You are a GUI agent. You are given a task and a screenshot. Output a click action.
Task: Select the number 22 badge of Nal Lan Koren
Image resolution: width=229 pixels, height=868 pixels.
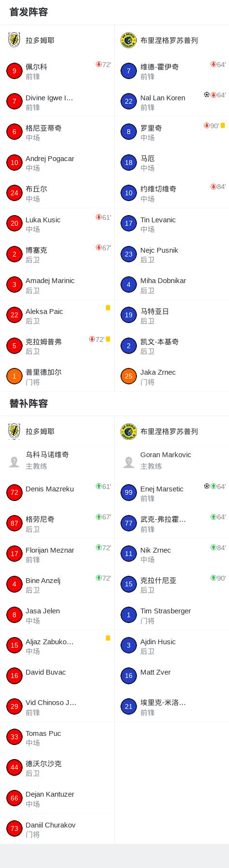pos(129,101)
